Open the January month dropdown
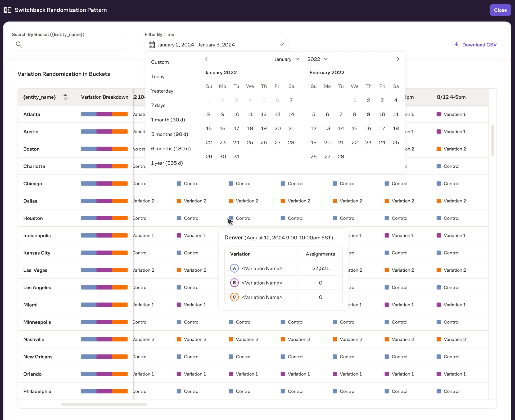 [x=287, y=59]
